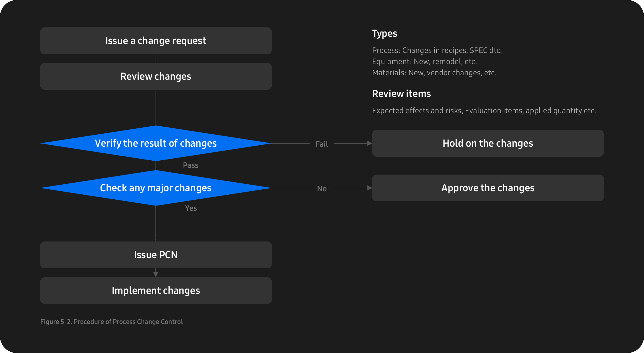Viewport: 644px width, 353px height.
Task: Click the 'Yes' branch label
Action: (191, 208)
